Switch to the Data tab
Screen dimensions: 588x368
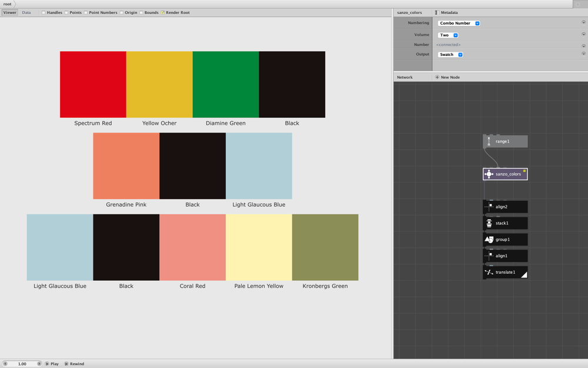(x=26, y=13)
